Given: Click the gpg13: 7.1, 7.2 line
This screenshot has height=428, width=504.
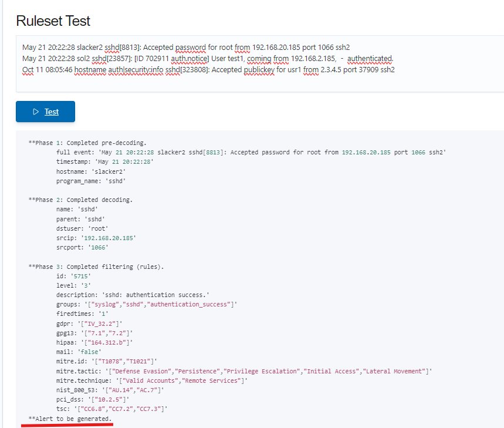Looking at the screenshot, I should 94,333.
